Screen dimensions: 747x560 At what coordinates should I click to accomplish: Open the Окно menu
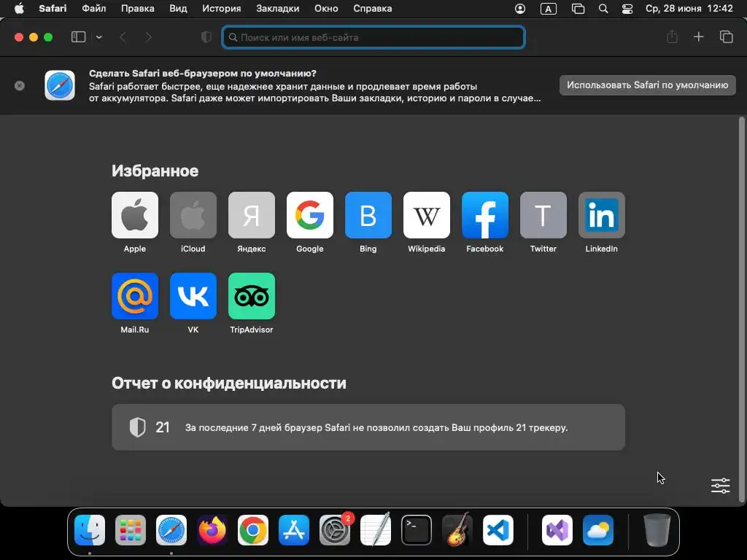click(326, 9)
